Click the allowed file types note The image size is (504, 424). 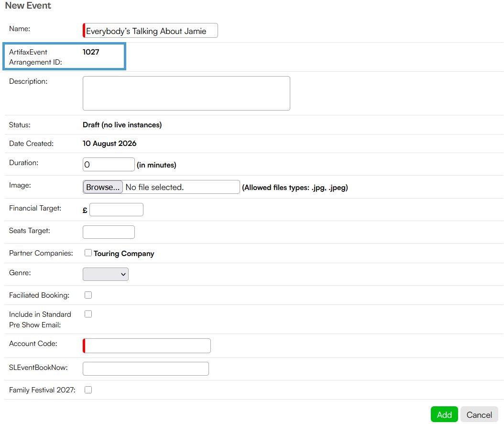click(x=295, y=188)
